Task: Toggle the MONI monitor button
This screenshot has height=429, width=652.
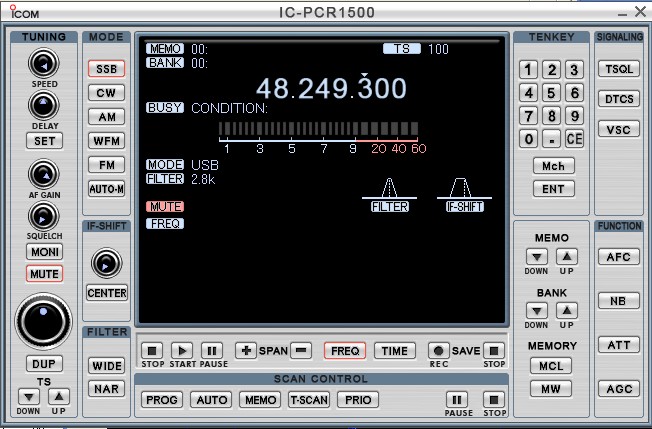Action: tap(44, 252)
